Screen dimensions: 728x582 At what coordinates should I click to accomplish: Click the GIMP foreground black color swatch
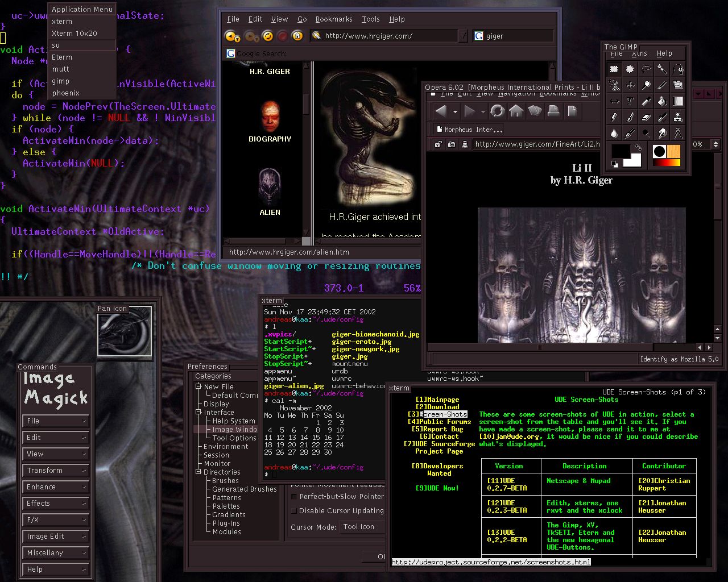pyautogui.click(x=620, y=150)
